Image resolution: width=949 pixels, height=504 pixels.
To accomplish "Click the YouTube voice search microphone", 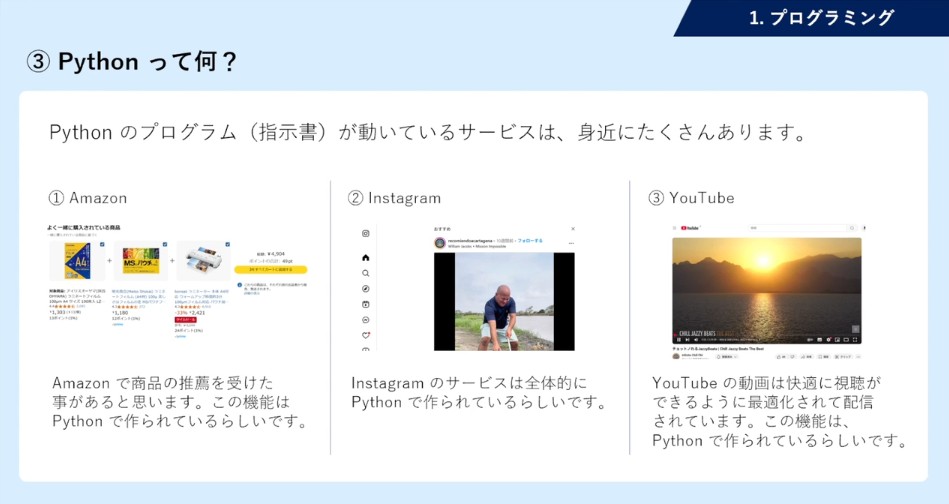I will coord(864,228).
